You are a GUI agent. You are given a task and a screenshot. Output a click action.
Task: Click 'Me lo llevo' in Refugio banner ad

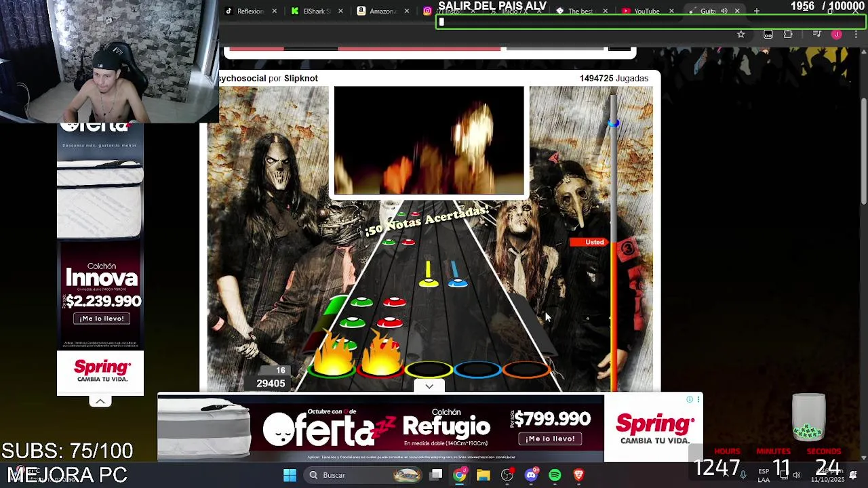550,439
